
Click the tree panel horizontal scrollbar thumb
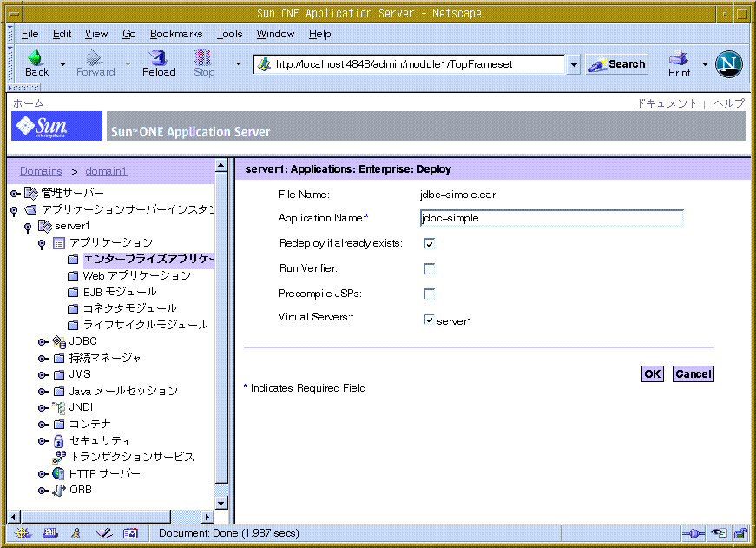(95, 517)
